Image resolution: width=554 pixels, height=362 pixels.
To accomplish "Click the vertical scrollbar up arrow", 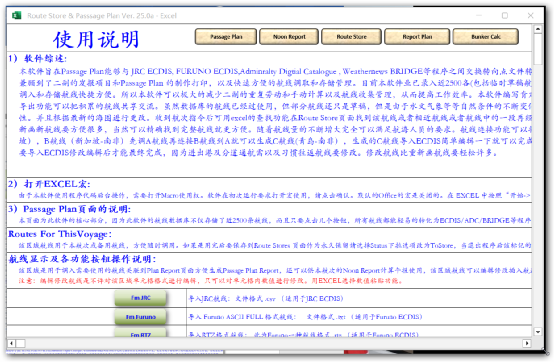I will tap(538, 29).
